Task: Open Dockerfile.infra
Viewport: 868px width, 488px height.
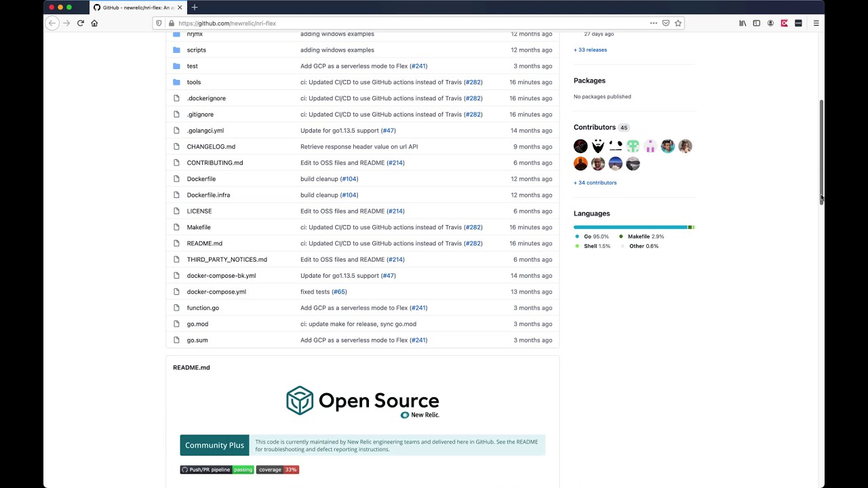Action: click(208, 195)
